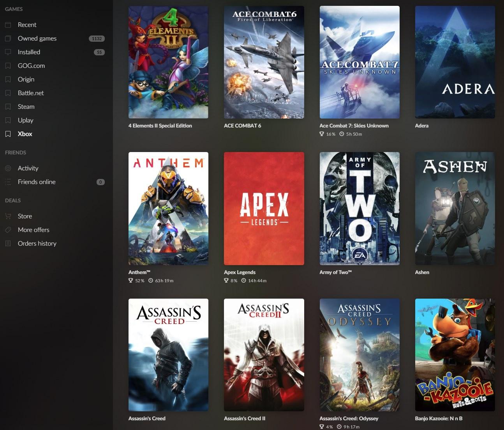Click the 0 friends online badge
The height and width of the screenshot is (430, 504).
tap(100, 182)
